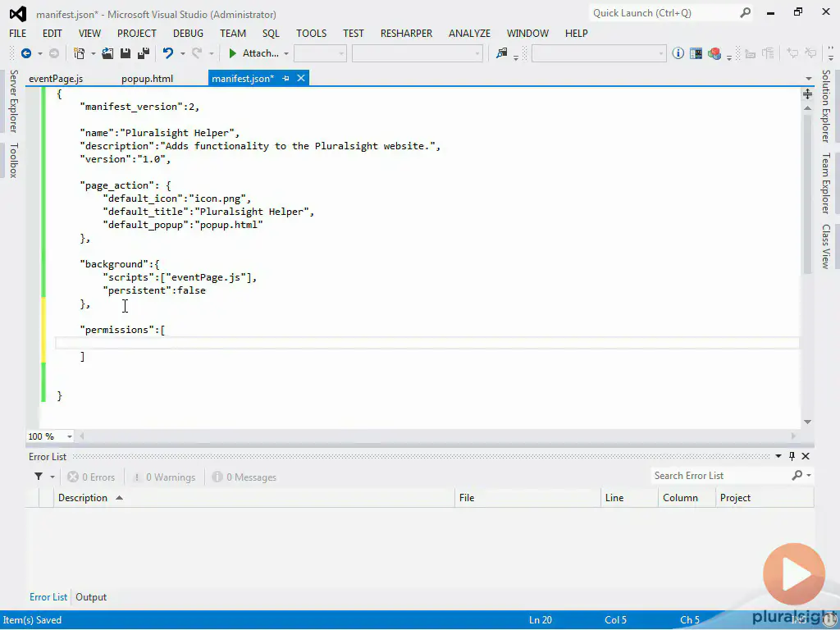The image size is (840, 630).
Task: Open the Team Explorer side panel
Action: [826, 183]
